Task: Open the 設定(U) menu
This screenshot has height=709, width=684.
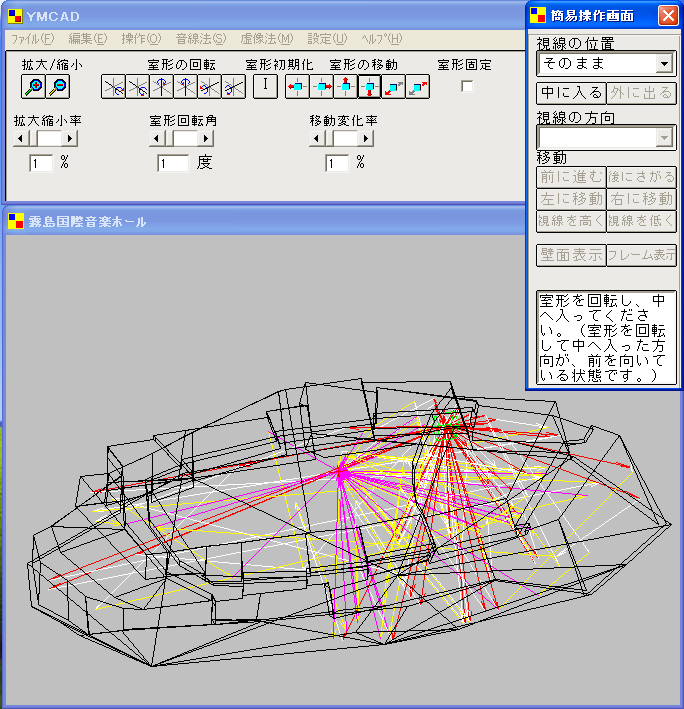Action: [327, 39]
